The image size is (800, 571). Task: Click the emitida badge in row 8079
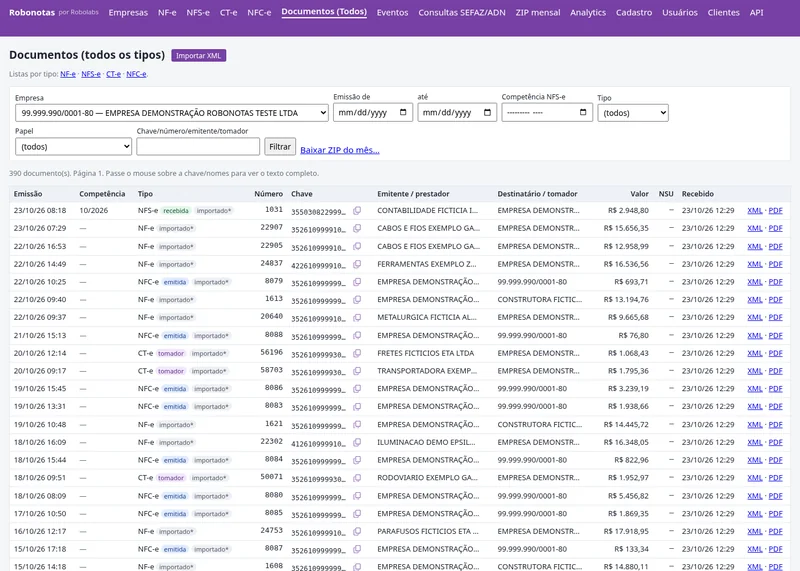coord(175,282)
